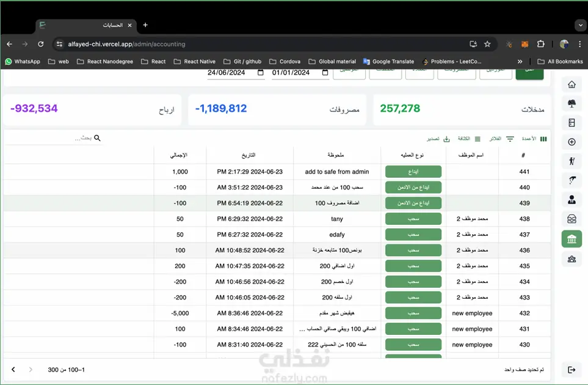Screen dimensions: 588x385
Task: Sort by the التاريخ column header
Action: click(x=249, y=155)
